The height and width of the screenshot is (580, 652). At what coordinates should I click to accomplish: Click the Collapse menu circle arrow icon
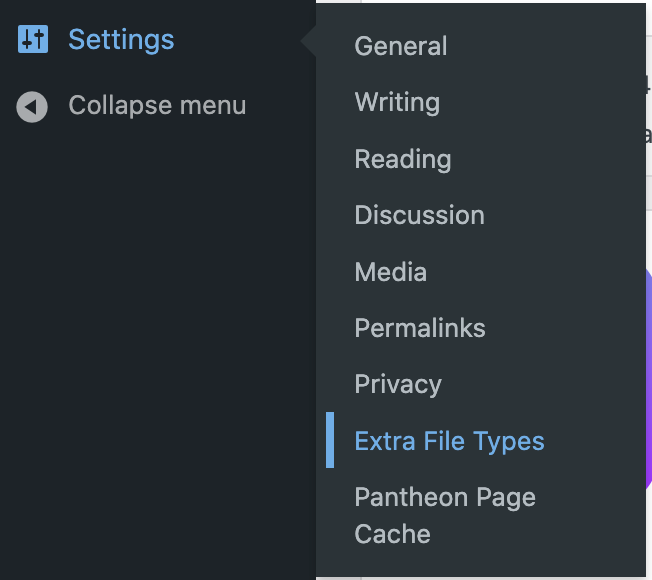(32, 107)
